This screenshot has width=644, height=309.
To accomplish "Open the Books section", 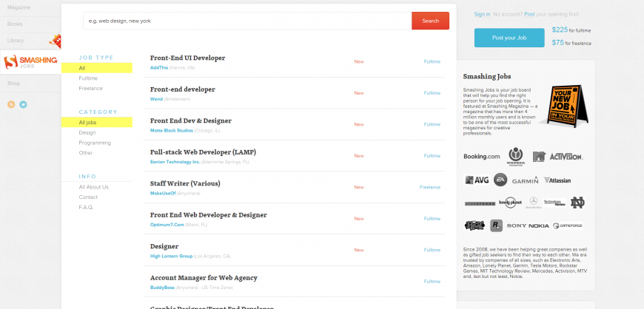I will tap(15, 24).
